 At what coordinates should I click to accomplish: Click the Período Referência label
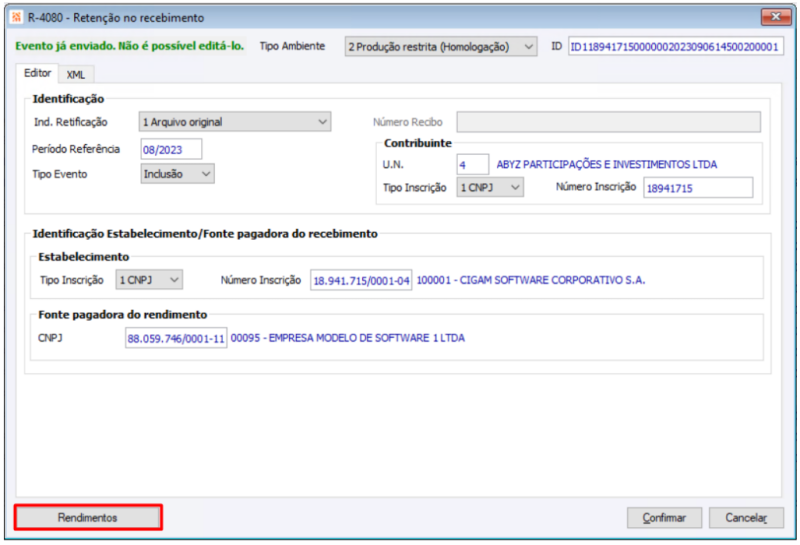click(76, 149)
